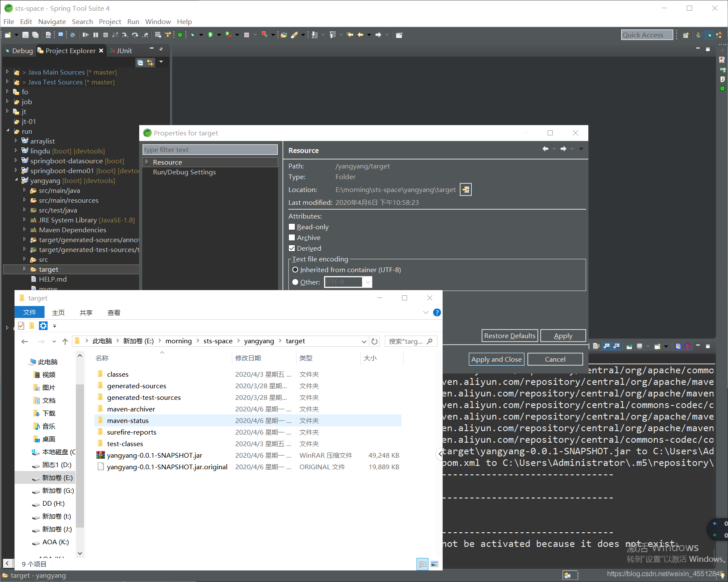Switch to the JUnit tab

click(x=121, y=51)
